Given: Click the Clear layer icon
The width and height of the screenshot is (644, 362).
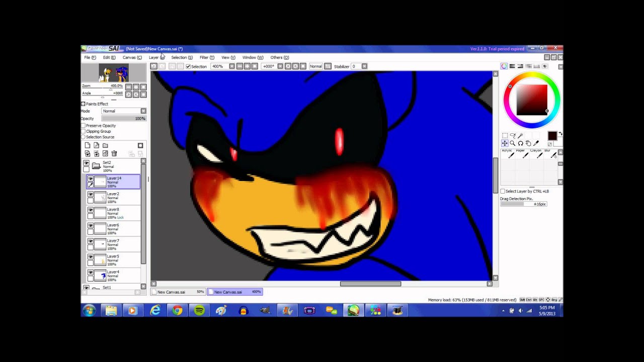Looking at the screenshot, I should (105, 153).
